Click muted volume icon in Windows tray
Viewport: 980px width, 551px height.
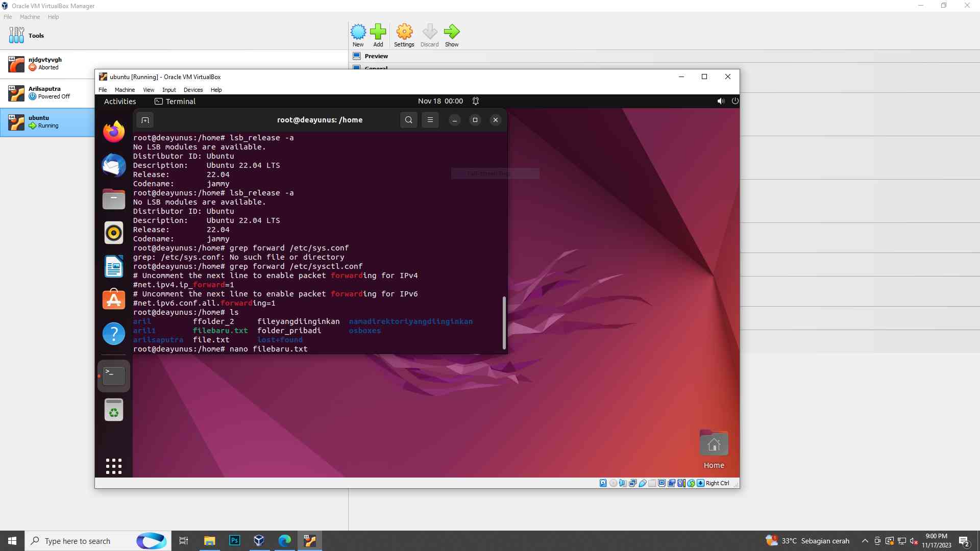(x=914, y=541)
